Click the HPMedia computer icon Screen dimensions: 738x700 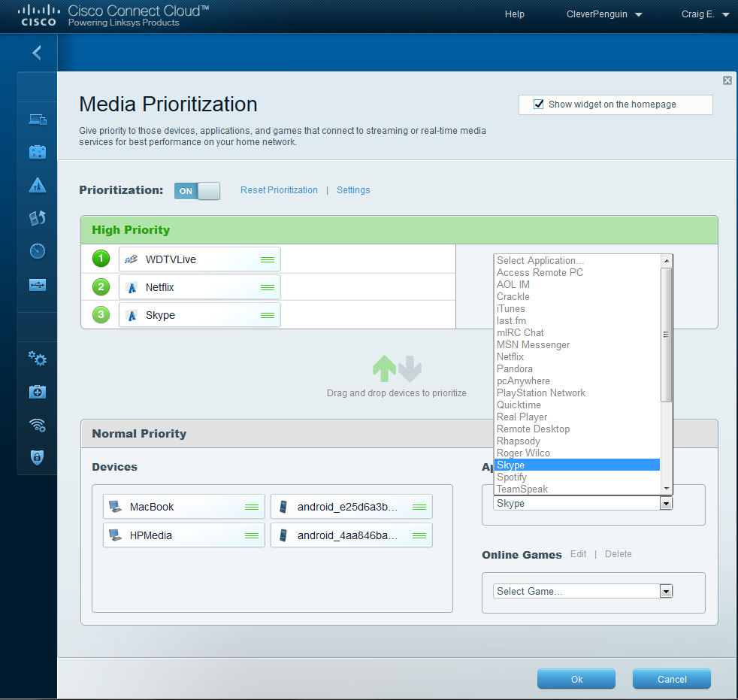[115, 535]
